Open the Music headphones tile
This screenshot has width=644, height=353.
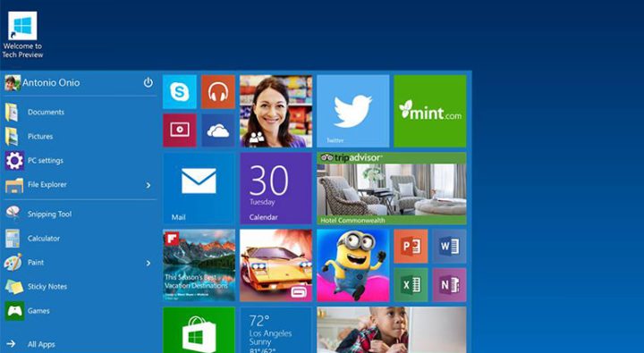click(218, 92)
